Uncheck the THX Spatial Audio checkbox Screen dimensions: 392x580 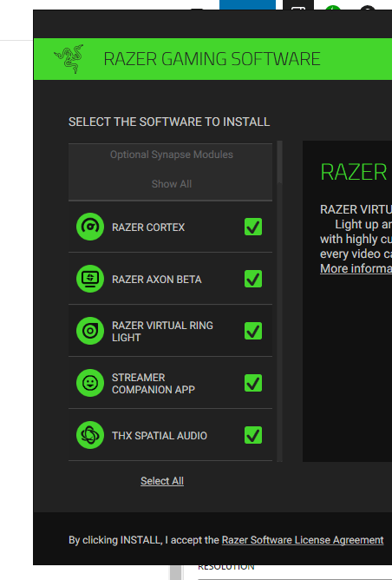pyautogui.click(x=253, y=435)
